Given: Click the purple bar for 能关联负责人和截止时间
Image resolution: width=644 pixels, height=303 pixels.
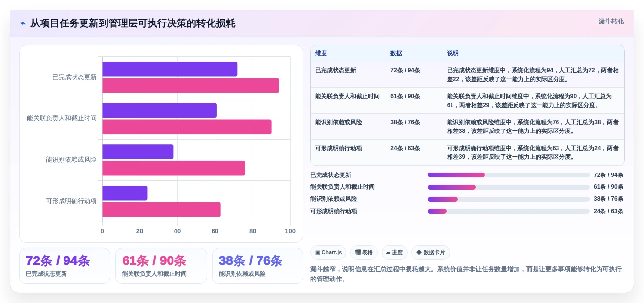Looking at the screenshot, I should coord(159,110).
